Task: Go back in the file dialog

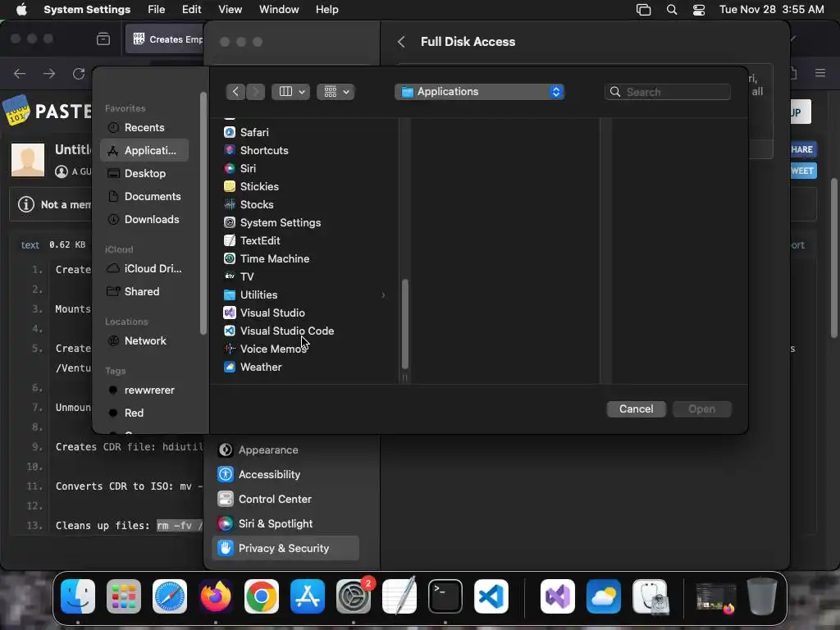Action: (235, 92)
